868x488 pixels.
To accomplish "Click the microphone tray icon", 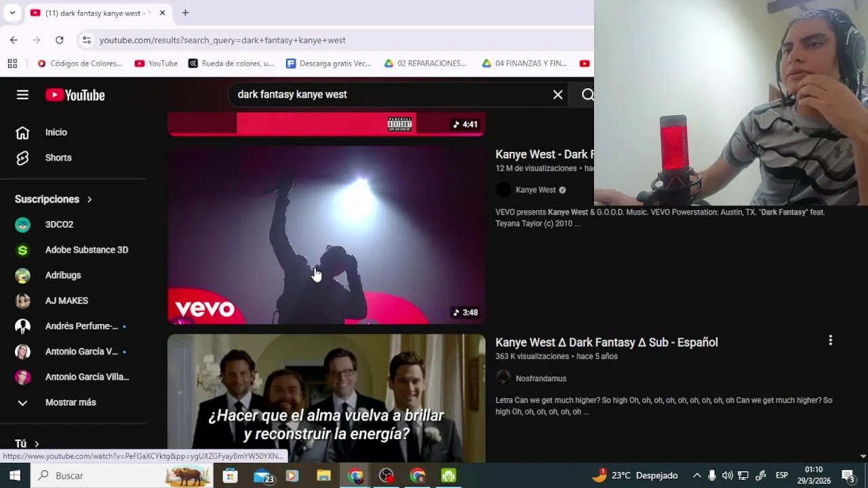I will [x=711, y=476].
